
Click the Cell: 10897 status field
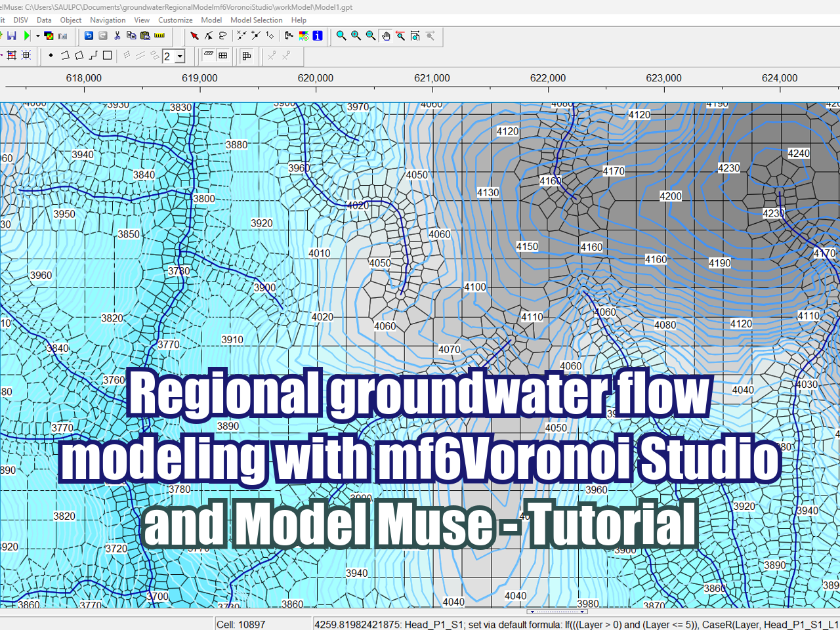263,624
